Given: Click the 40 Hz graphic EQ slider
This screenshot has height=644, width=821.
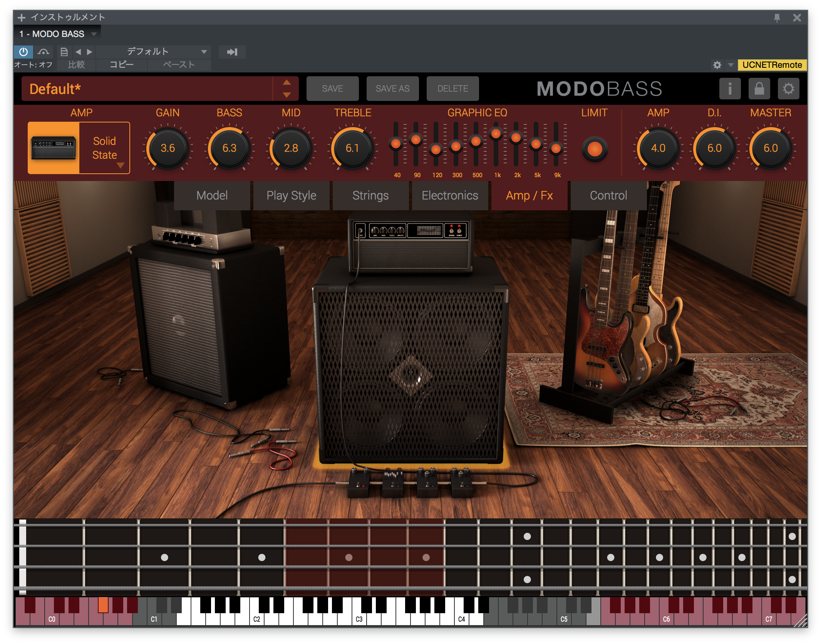Looking at the screenshot, I should [x=395, y=144].
